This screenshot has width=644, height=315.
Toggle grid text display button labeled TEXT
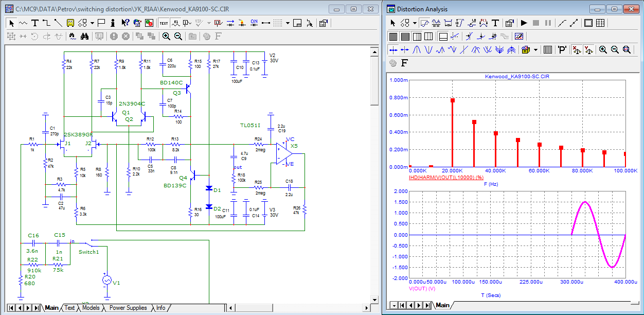click(x=164, y=23)
